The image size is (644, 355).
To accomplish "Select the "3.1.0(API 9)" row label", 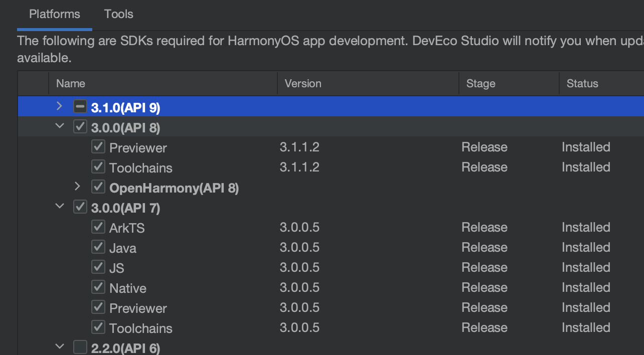I will click(x=126, y=107).
